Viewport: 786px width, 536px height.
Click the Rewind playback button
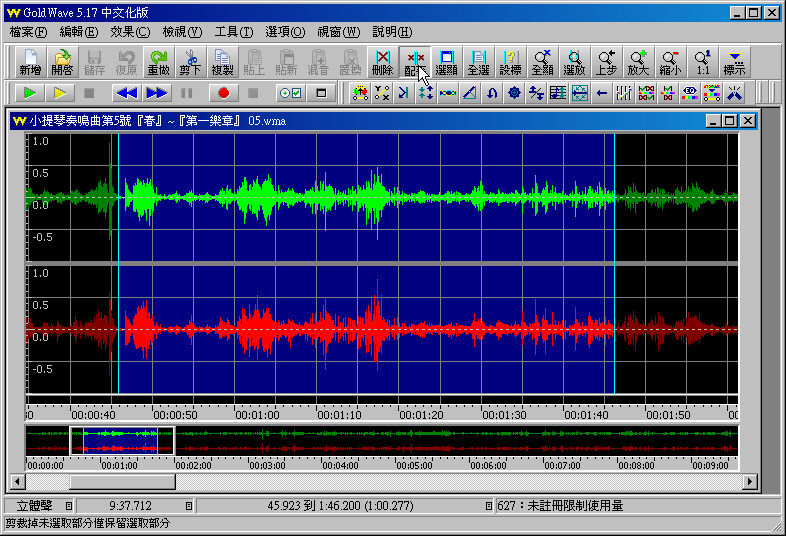(x=126, y=93)
